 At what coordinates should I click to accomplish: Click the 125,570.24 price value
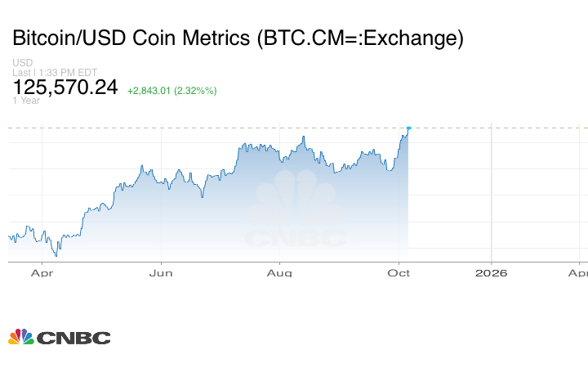pos(65,87)
